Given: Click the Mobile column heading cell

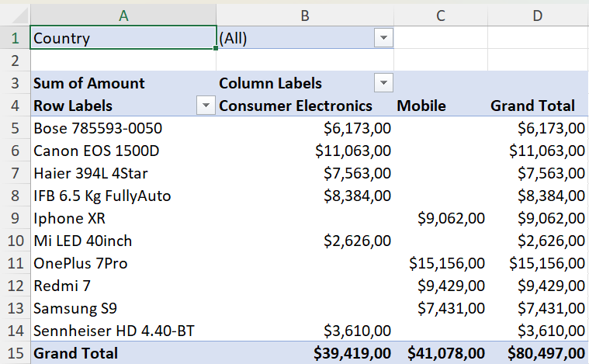Looking at the screenshot, I should coord(441,106).
